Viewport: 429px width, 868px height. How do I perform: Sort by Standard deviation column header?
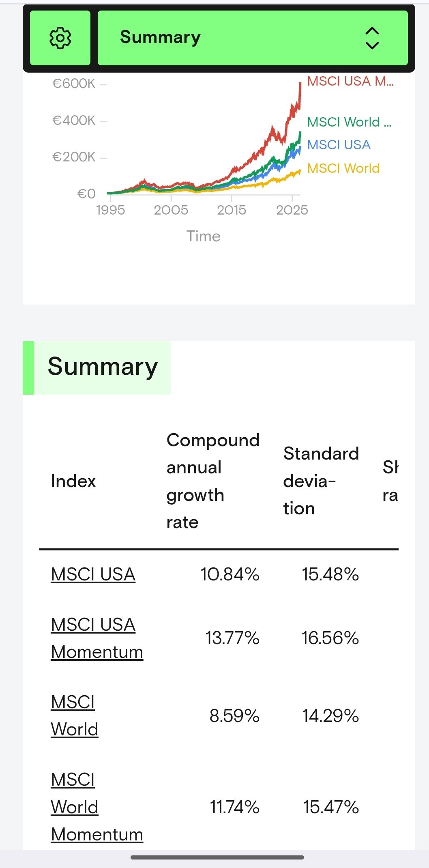[321, 481]
